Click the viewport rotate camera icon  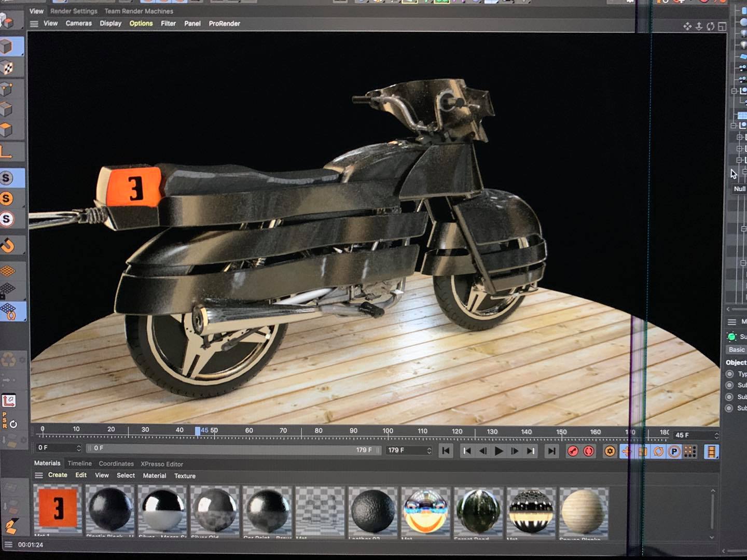[x=710, y=26]
